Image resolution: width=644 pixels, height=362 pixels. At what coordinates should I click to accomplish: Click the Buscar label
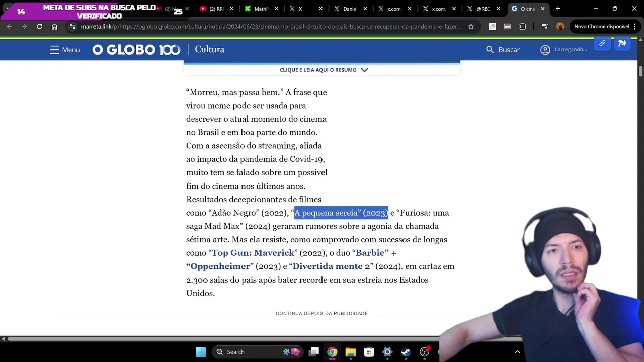(509, 50)
